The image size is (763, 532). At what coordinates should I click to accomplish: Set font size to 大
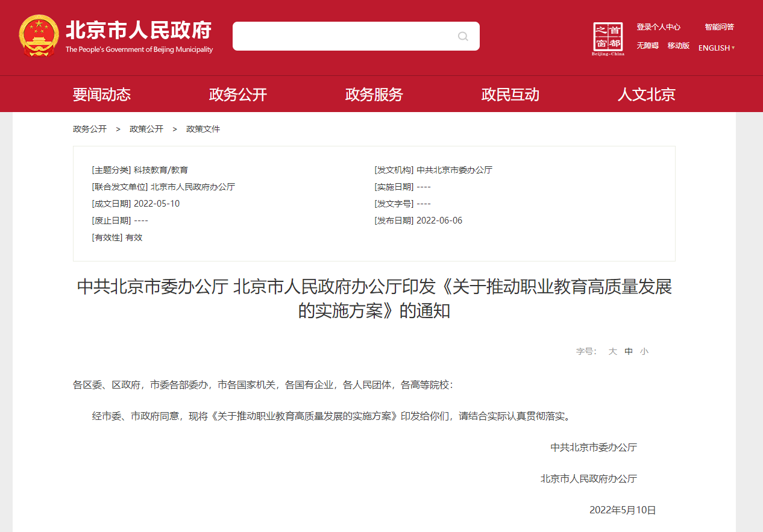pos(612,351)
